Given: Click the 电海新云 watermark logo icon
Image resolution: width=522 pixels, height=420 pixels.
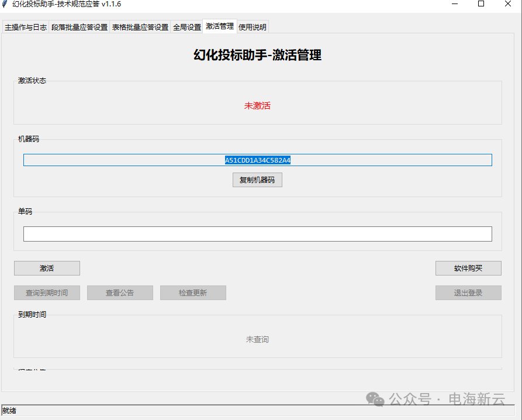Looking at the screenshot, I should [x=375, y=400].
